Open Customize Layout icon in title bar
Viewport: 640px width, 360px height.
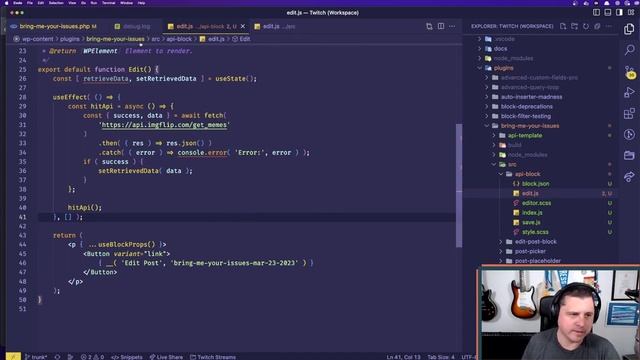[631, 13]
